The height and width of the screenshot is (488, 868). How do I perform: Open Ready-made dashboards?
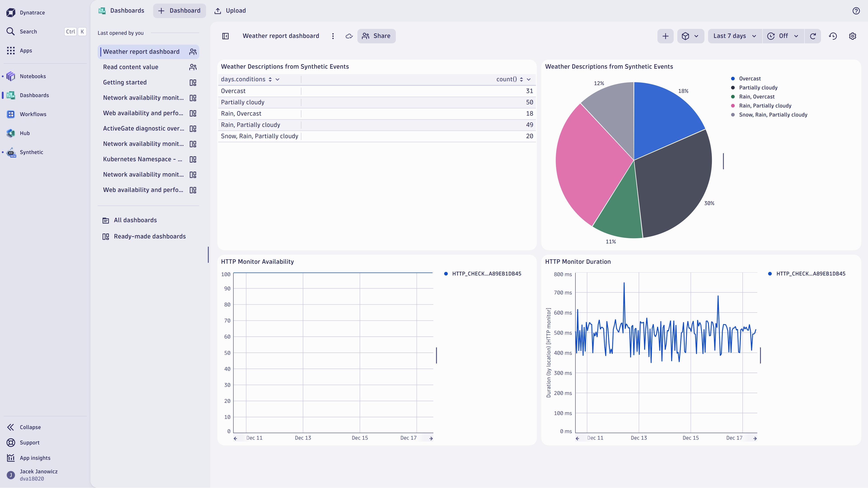pyautogui.click(x=150, y=236)
